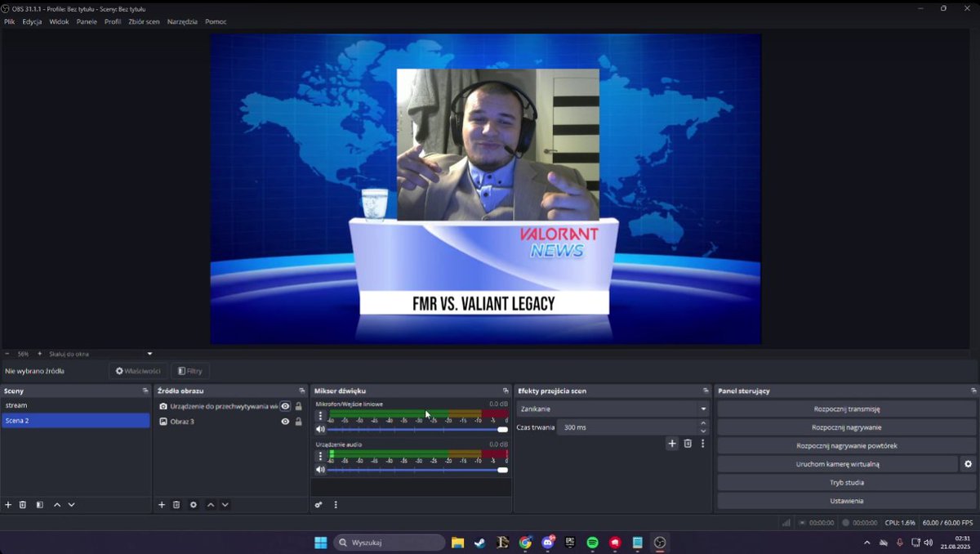
Task: Open the Edycja menu
Action: [x=33, y=21]
